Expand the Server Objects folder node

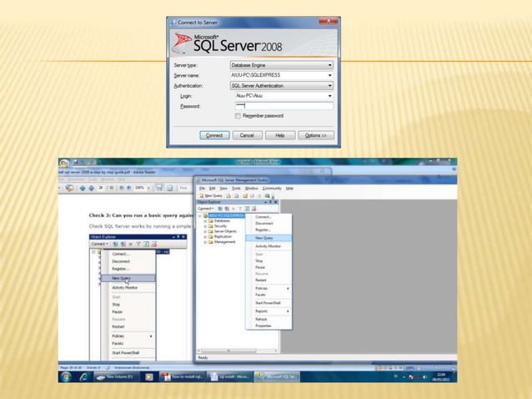pos(205,231)
